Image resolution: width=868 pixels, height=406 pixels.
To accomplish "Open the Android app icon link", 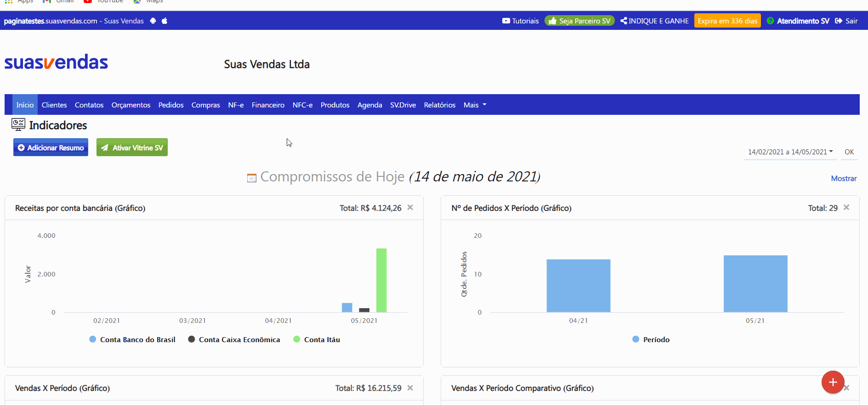I will (x=153, y=21).
